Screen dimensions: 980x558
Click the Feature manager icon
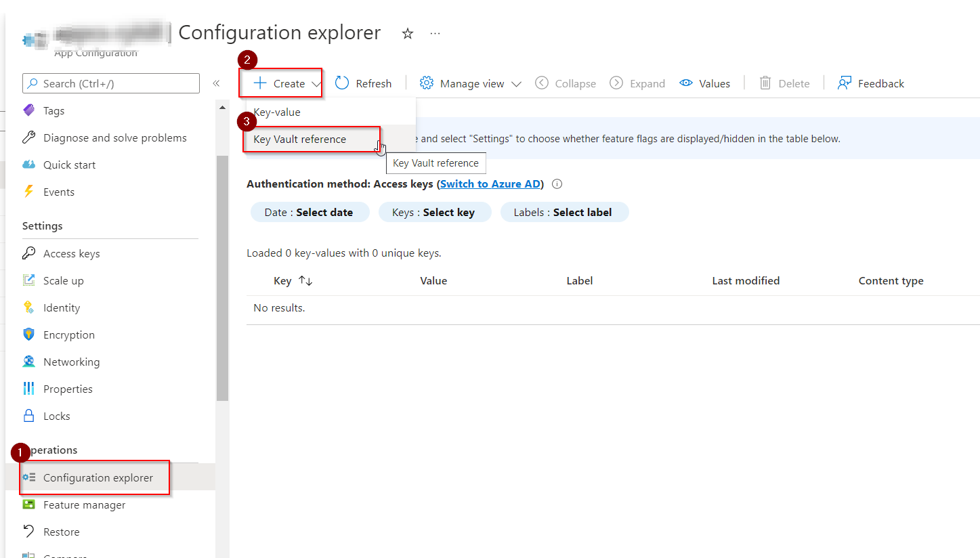point(28,505)
